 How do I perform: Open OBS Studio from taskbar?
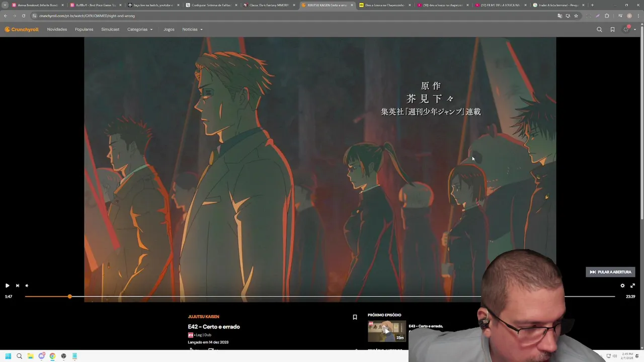(63, 356)
